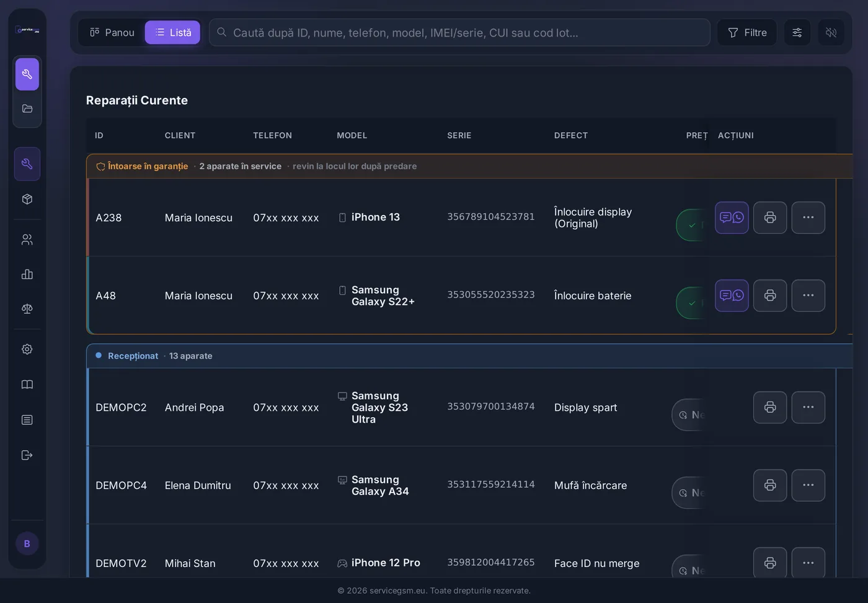Click the servicegsm logo in the sidebar
The height and width of the screenshot is (603, 868).
point(27,30)
